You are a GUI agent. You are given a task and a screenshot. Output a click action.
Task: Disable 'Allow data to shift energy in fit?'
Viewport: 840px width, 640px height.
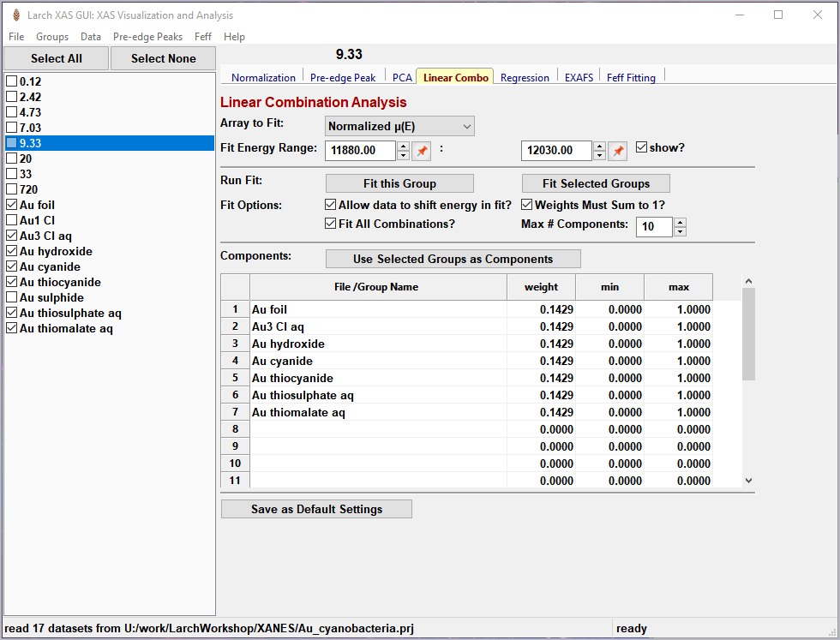(x=331, y=205)
